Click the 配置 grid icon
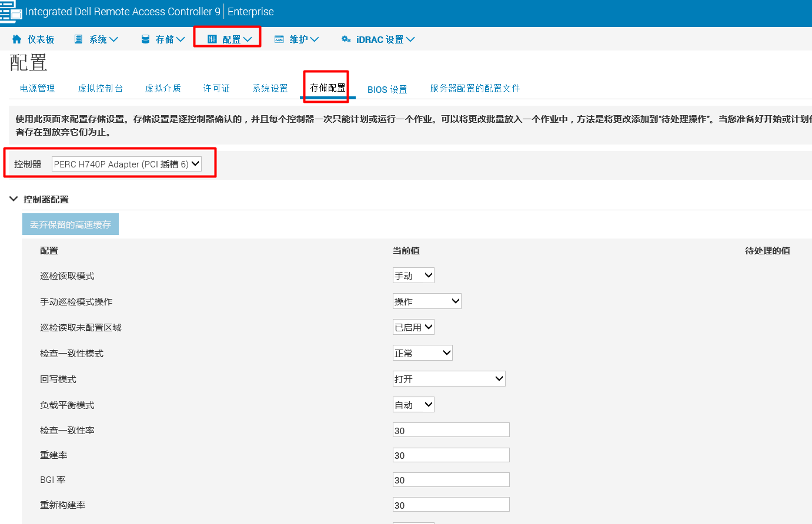This screenshot has width=812, height=524. 212,39
